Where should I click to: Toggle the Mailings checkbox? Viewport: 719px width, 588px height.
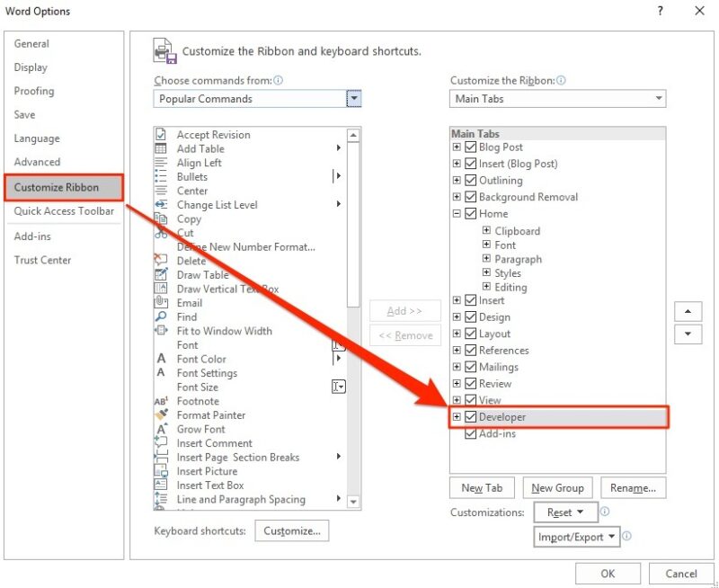[471, 367]
